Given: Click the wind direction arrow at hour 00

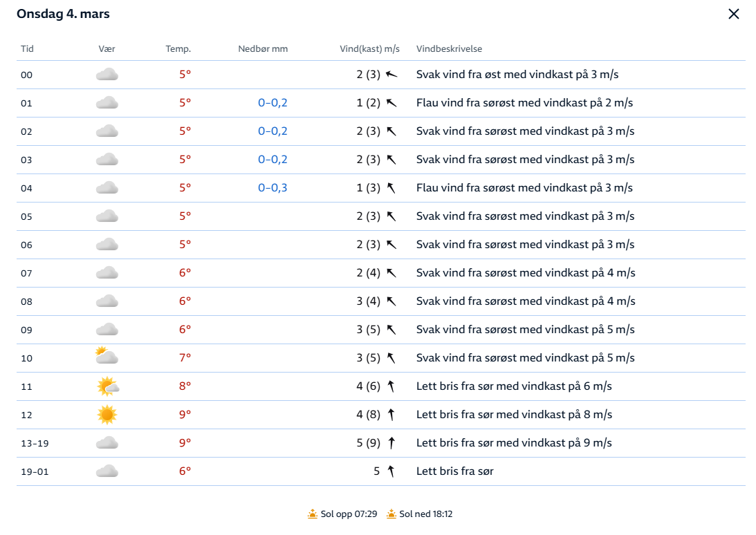Looking at the screenshot, I should pos(392,75).
